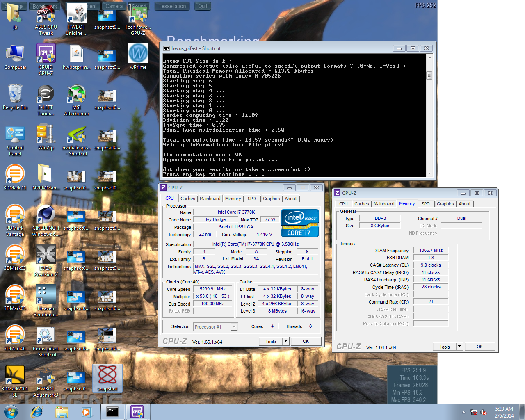The width and height of the screenshot is (525, 420).
Task: Select the Recycle Bin icon
Action: pos(15,97)
